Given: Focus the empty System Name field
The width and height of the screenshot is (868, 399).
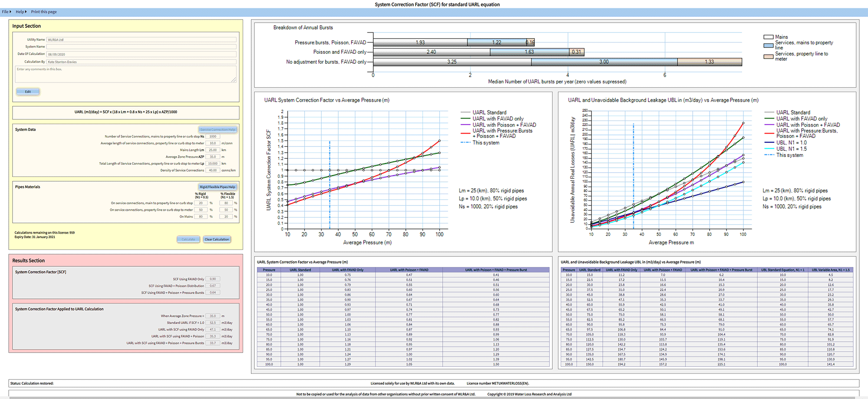Looking at the screenshot, I should pos(141,46).
